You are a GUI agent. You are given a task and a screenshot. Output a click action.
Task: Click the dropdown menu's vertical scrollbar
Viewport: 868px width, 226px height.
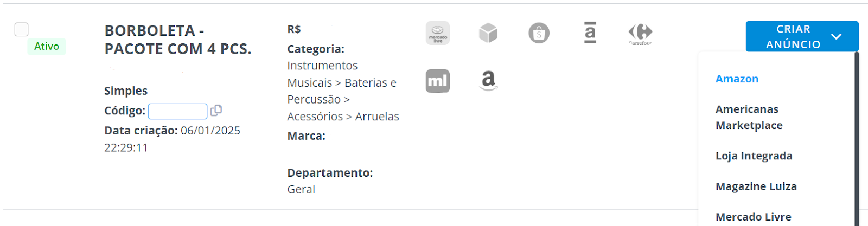[x=857, y=139]
